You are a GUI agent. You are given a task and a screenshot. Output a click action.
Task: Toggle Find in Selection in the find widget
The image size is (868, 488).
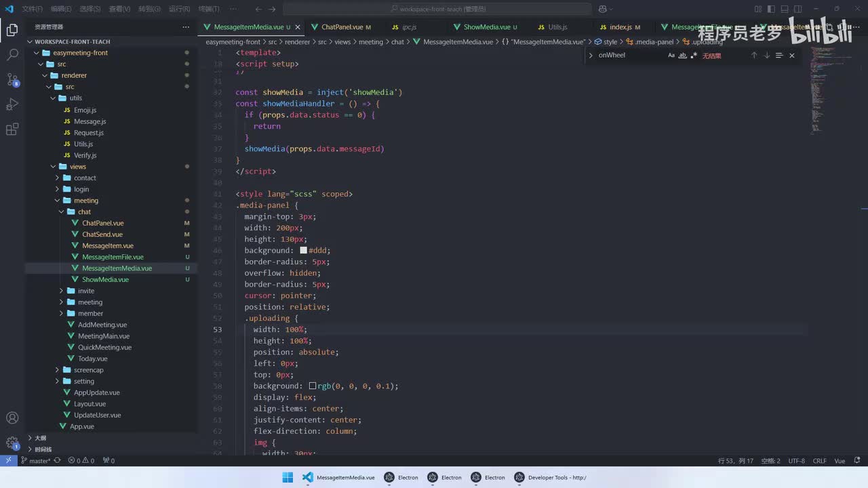(x=779, y=56)
